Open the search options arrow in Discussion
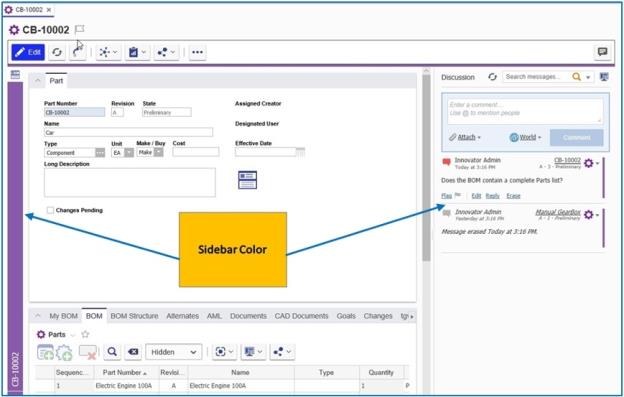Image resolution: width=624 pixels, height=397 pixels. click(x=588, y=77)
